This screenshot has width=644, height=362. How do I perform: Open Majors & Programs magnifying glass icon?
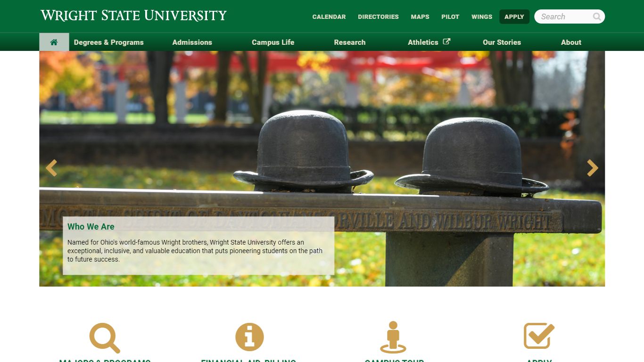[x=105, y=338]
